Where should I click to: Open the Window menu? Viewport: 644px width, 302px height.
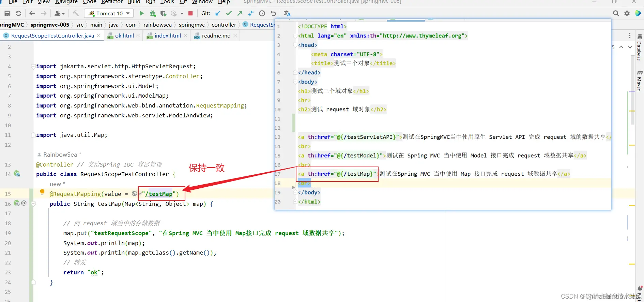(202, 2)
